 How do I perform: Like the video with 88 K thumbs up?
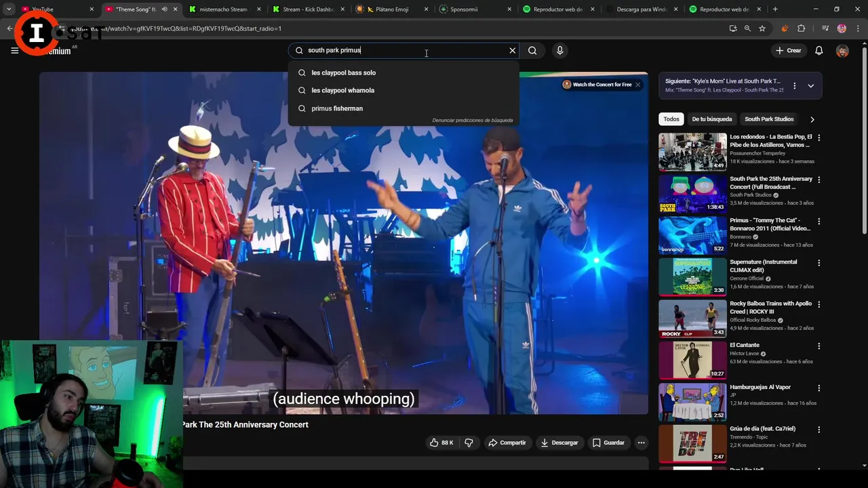tap(441, 443)
